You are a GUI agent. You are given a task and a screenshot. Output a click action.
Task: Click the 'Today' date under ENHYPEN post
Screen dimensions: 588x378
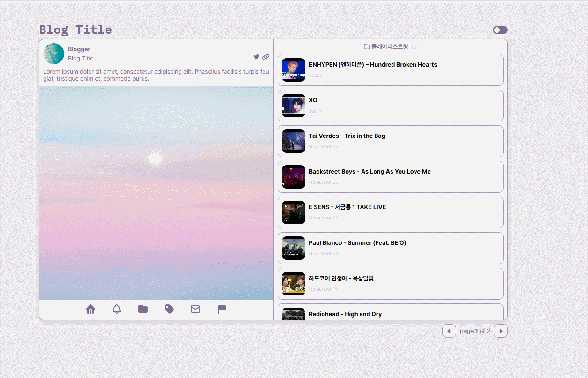(x=316, y=75)
